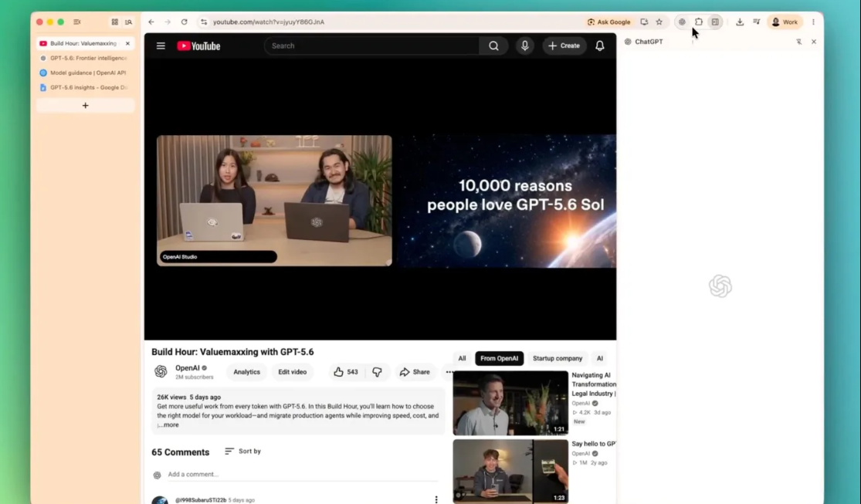Unpin the ChatGPT side panel
The image size is (861, 504).
click(798, 42)
